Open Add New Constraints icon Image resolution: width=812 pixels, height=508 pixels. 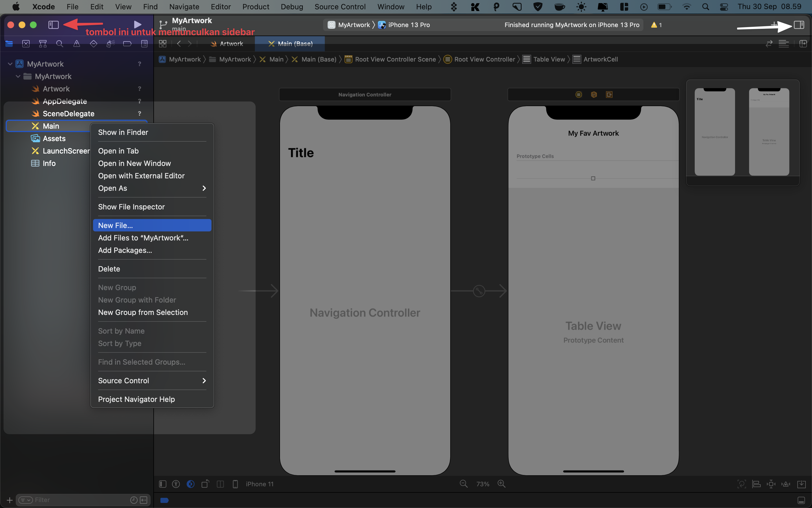pos(771,484)
